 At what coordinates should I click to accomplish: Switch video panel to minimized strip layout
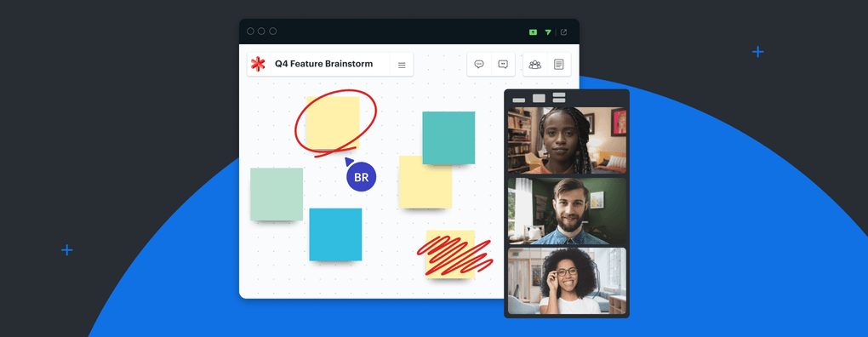[519, 100]
